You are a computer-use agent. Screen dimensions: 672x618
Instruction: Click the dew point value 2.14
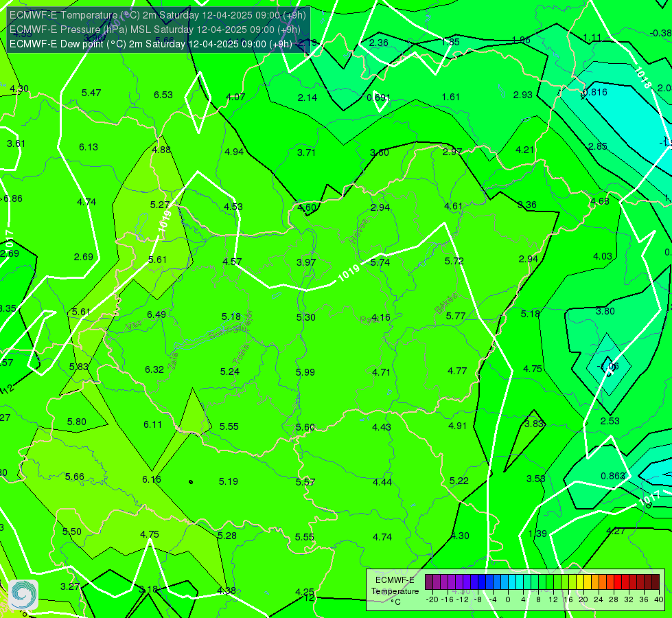coord(308,98)
